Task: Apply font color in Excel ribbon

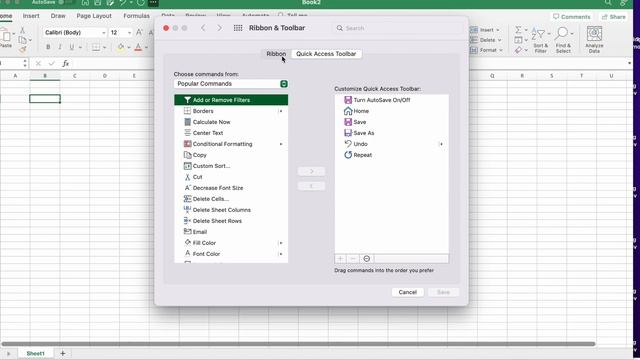Action: tap(138, 47)
